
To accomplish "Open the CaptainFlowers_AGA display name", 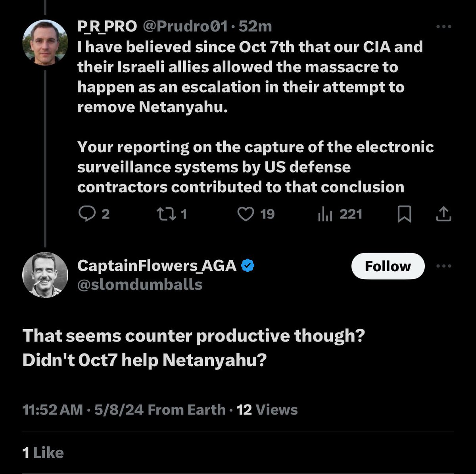I will pos(157,265).
